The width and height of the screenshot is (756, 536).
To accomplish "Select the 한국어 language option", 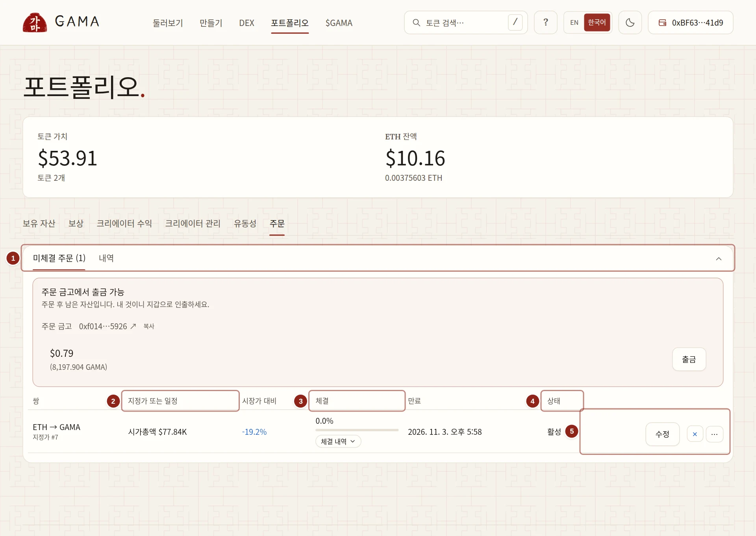I will pyautogui.click(x=597, y=22).
